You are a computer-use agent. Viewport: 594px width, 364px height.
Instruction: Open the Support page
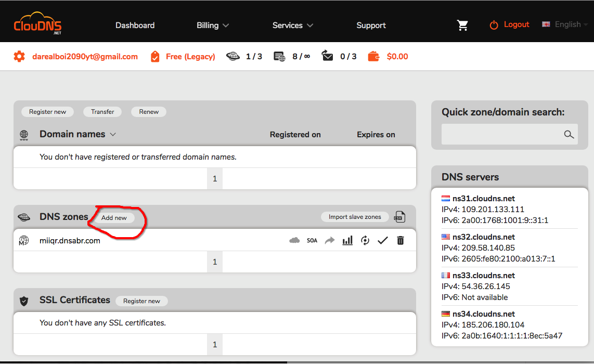pos(371,25)
